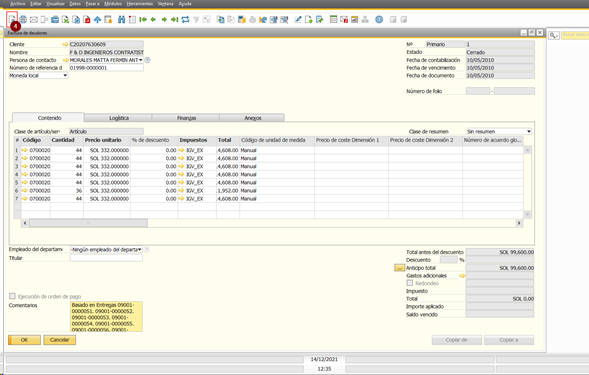Open the Herramientas menu
Viewport: 589px width, 375px height.
(140, 3)
